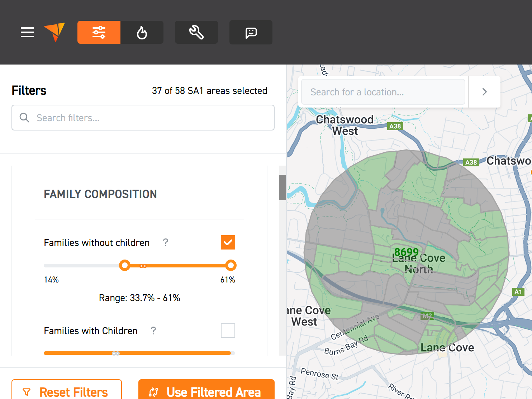532x399 pixels.
Task: Open the wrench tools button
Action: click(196, 32)
